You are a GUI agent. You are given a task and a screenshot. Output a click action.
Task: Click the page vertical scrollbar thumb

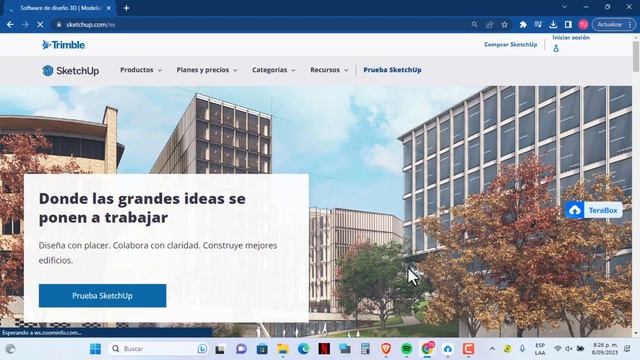tap(636, 56)
